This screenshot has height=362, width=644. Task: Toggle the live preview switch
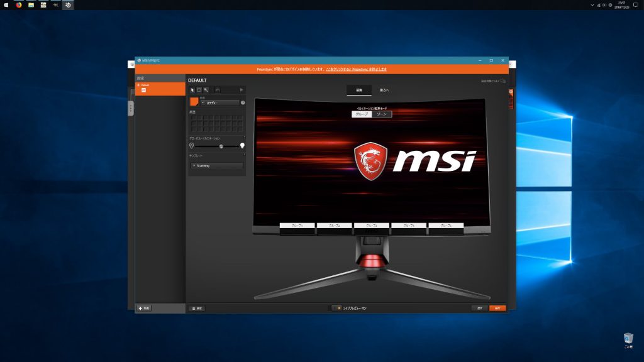click(336, 308)
